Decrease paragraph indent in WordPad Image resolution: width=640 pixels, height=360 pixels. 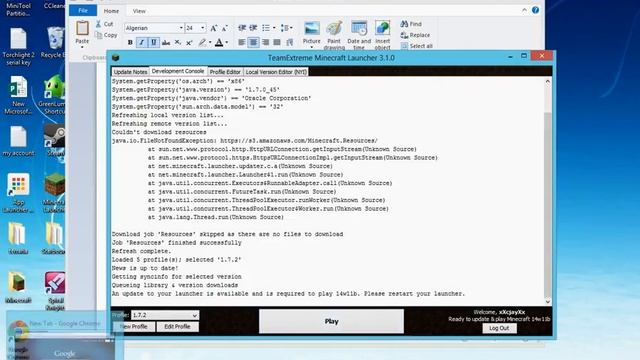click(242, 28)
